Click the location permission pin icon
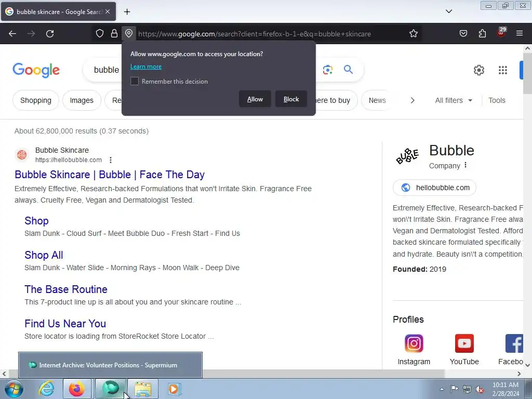Viewport: 532px width, 399px height. coord(129,34)
